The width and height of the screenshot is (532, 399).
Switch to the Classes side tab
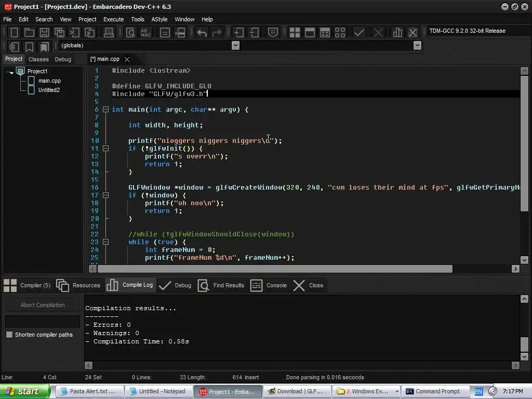pyautogui.click(x=38, y=59)
